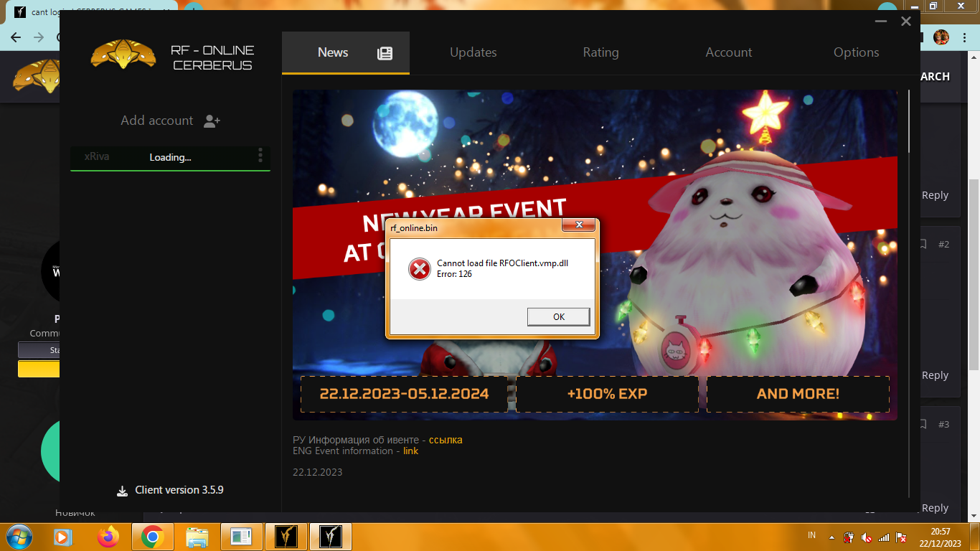This screenshot has height=551, width=980.
Task: Open the Account tab
Action: (728, 52)
